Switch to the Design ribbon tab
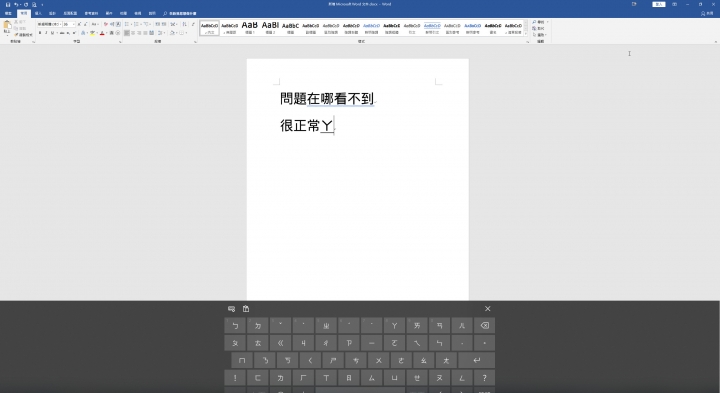Image resolution: width=720 pixels, height=393 pixels. click(52, 13)
